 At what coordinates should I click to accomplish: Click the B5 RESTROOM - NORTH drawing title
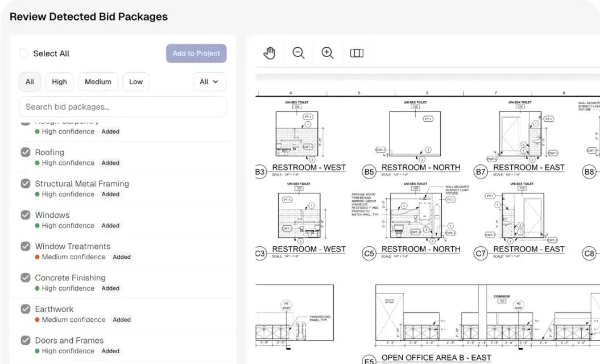click(x=421, y=168)
